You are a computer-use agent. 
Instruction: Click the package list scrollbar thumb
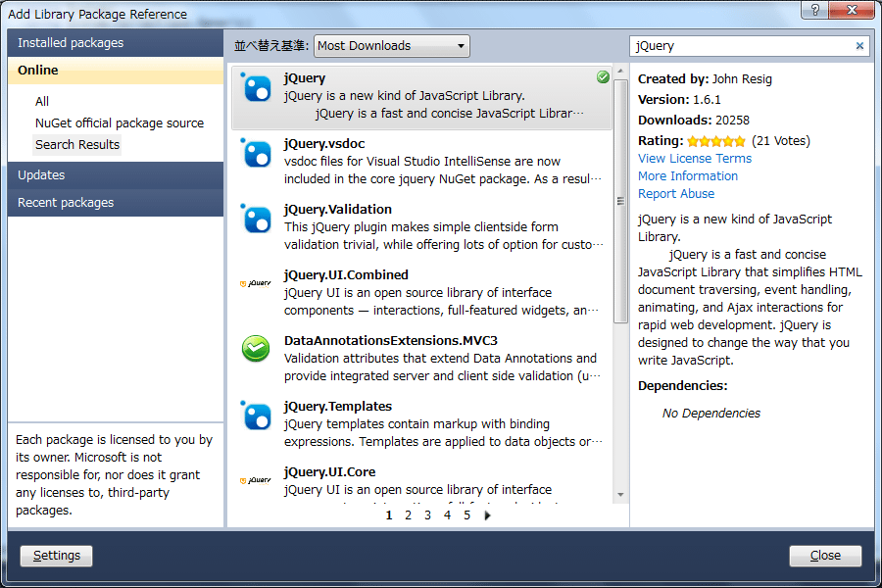620,201
